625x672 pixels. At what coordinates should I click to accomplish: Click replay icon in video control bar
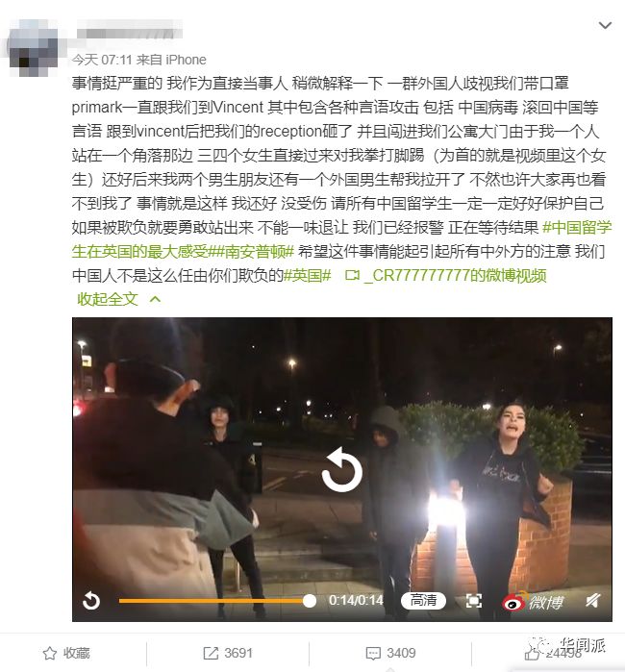(91, 601)
